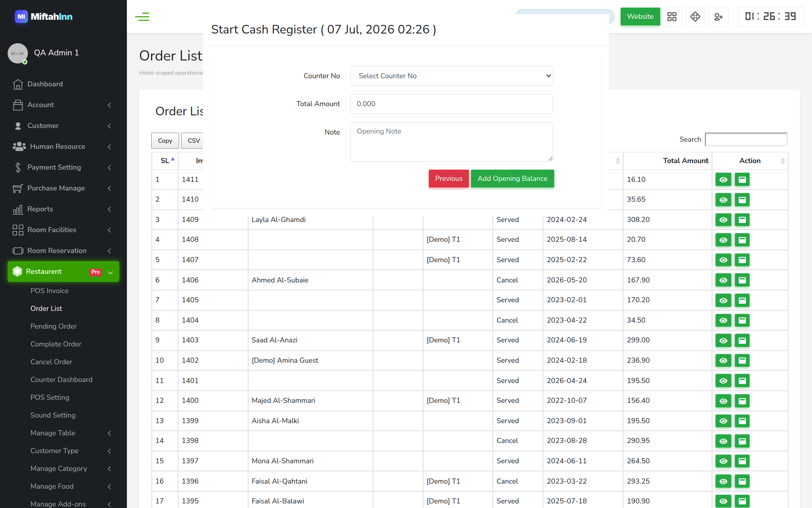Expand the Account sidebar menu

63,105
